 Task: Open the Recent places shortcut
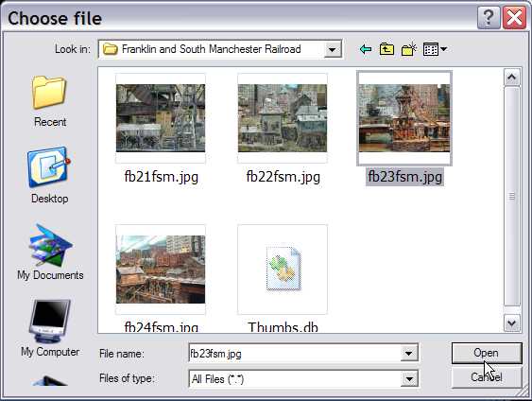click(50, 101)
